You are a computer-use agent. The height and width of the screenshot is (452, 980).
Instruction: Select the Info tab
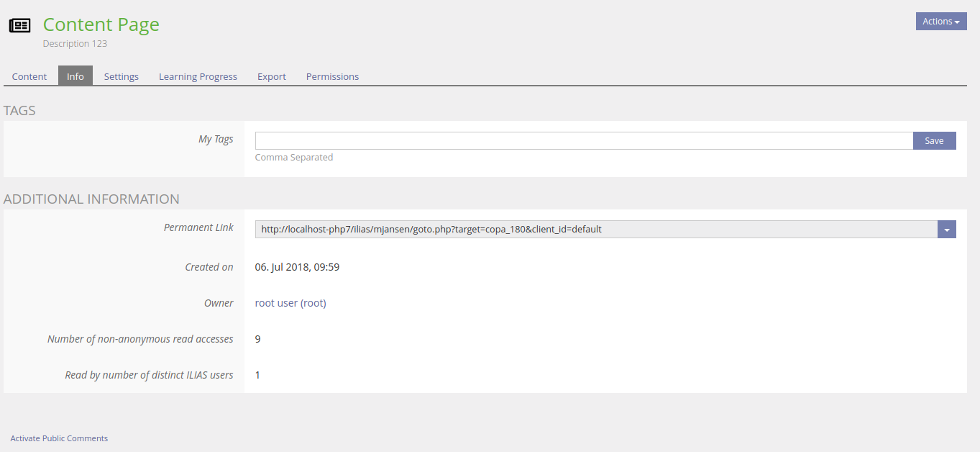coord(75,76)
